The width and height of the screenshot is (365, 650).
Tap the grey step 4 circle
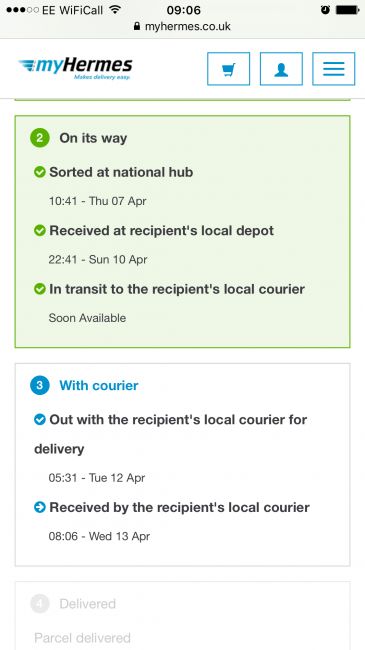[x=40, y=604]
